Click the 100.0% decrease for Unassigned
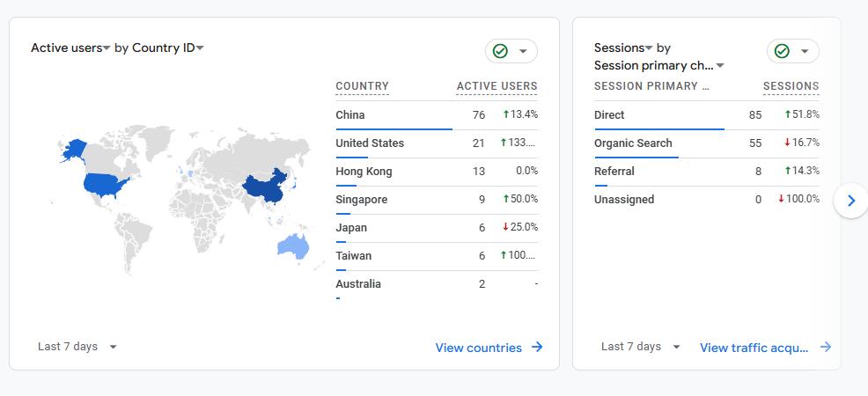This screenshot has width=868, height=396. pyautogui.click(x=798, y=199)
